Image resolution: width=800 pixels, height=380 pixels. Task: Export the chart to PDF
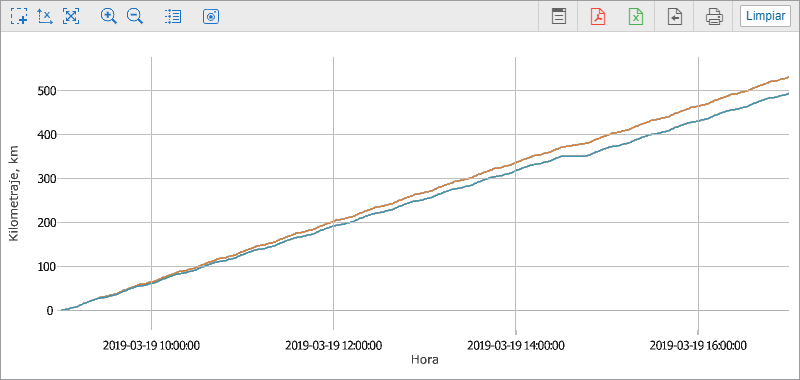tap(597, 16)
